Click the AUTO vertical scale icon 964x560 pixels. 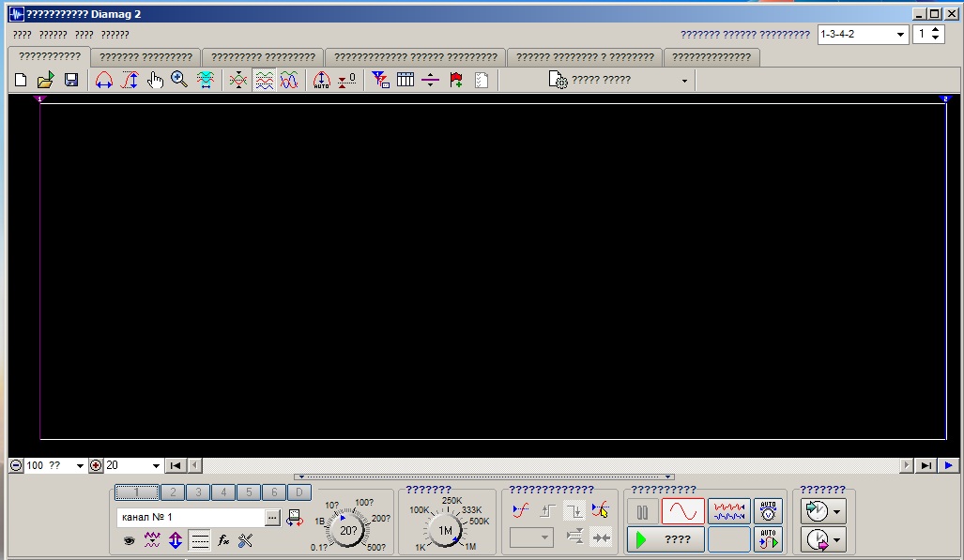click(x=322, y=80)
